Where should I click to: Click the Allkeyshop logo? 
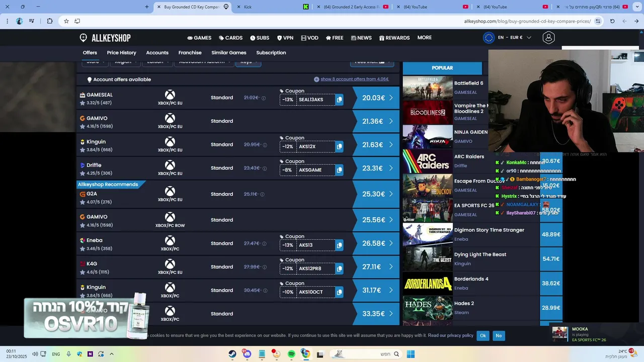(105, 38)
